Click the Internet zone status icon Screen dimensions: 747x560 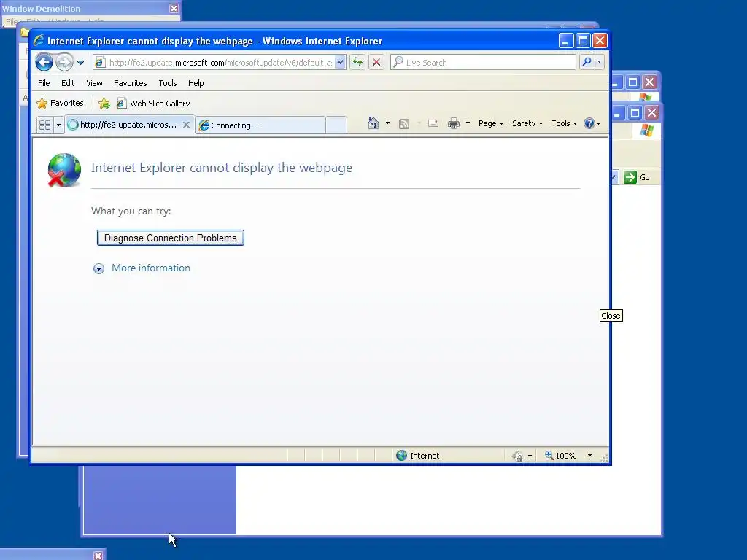pyautogui.click(x=402, y=456)
